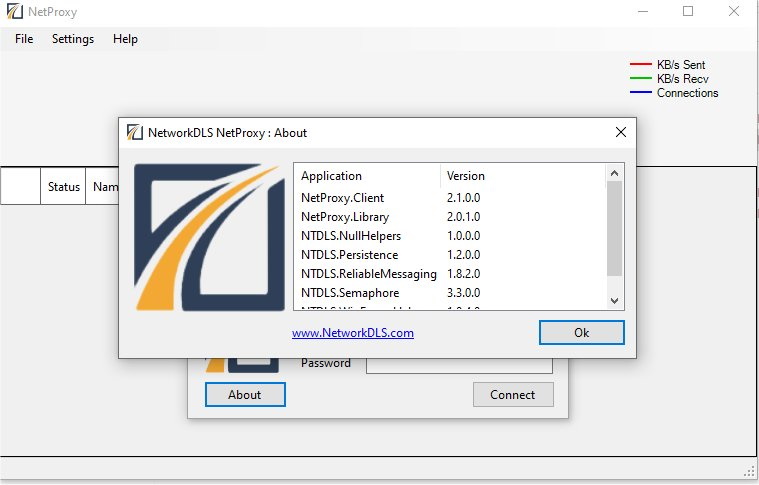Select the NTDLS.Semaphore row
This screenshot has width=759, height=485.
tap(450, 293)
